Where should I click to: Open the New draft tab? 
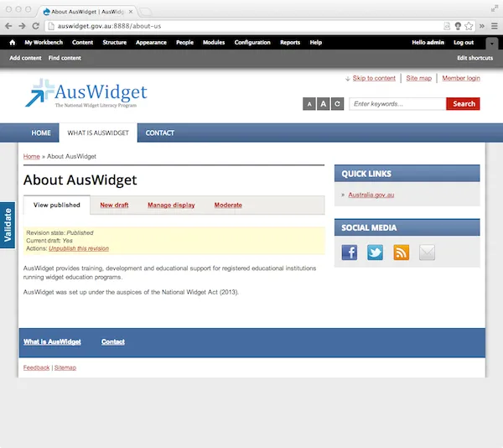[x=114, y=205]
